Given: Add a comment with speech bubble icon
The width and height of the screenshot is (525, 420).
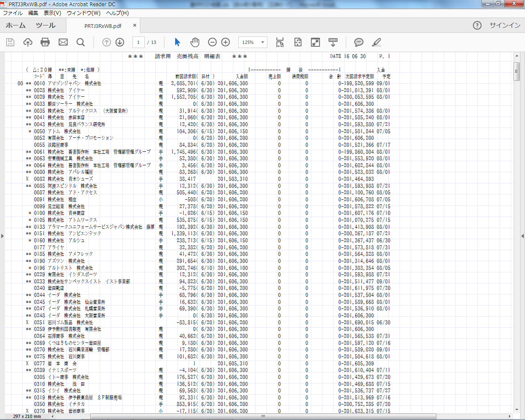Looking at the screenshot, I should (358, 42).
